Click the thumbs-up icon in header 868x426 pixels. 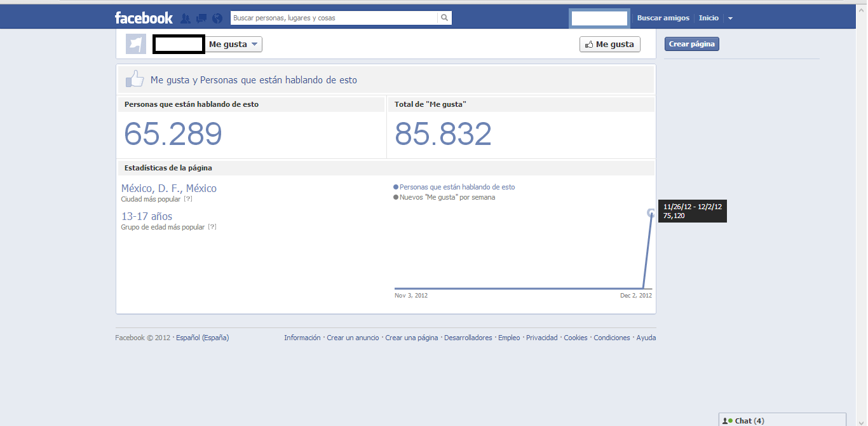coord(135,79)
